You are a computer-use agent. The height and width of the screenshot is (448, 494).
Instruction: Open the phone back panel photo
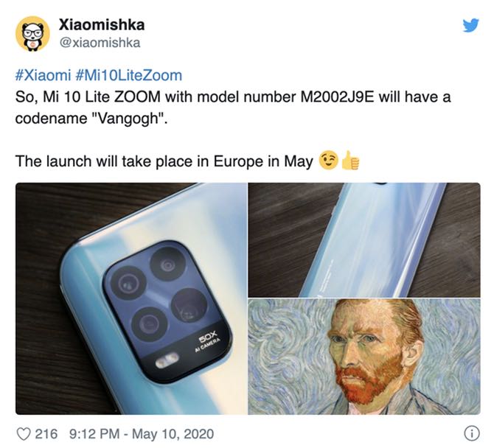pyautogui.click(x=364, y=239)
